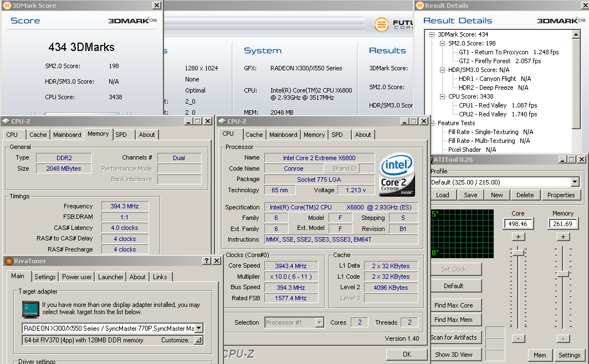Select Fill Rate - Multi-Texturing row

(489, 141)
